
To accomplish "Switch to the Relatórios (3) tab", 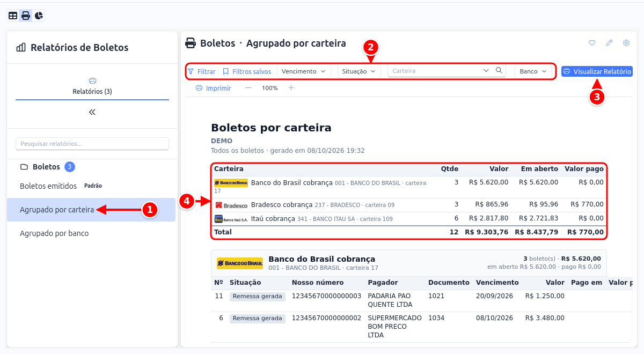I will click(92, 86).
